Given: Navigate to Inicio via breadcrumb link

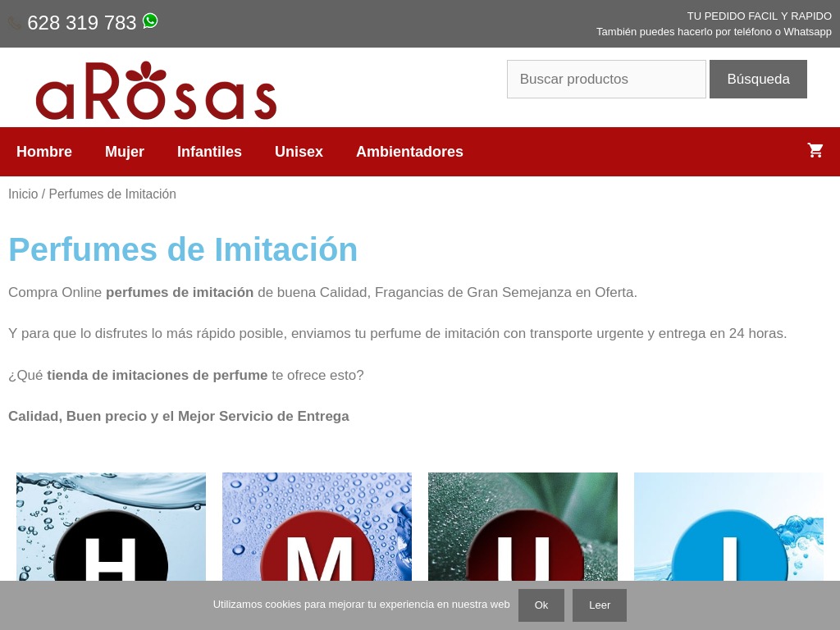Looking at the screenshot, I should [23, 194].
